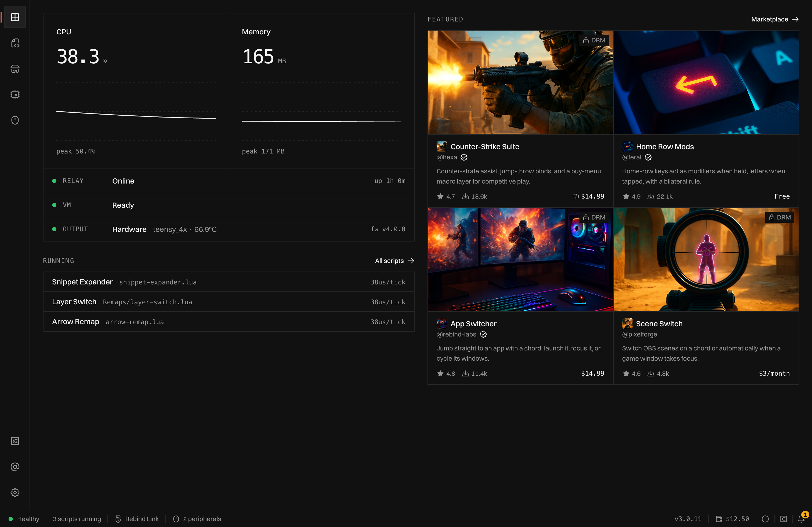
Task: Click the notification bell in status bar
Action: tap(802, 519)
